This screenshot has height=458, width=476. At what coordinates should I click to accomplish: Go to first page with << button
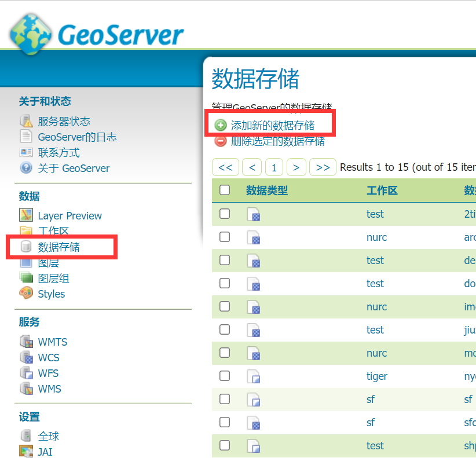[x=225, y=167]
